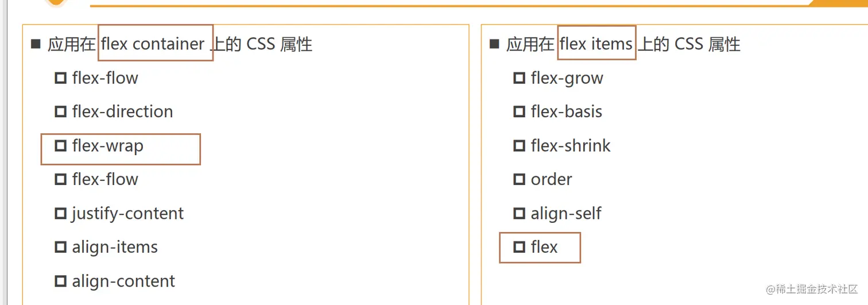This screenshot has height=305, width=868.
Task: Click the square bullet before flex-wrap
Action: tap(60, 146)
